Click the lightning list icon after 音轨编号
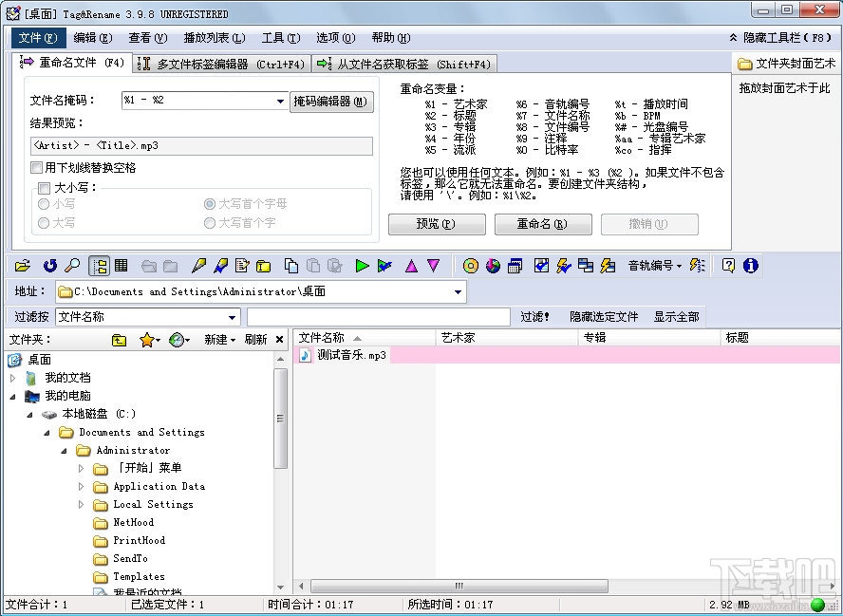This screenshot has height=616, width=843. tap(698, 265)
